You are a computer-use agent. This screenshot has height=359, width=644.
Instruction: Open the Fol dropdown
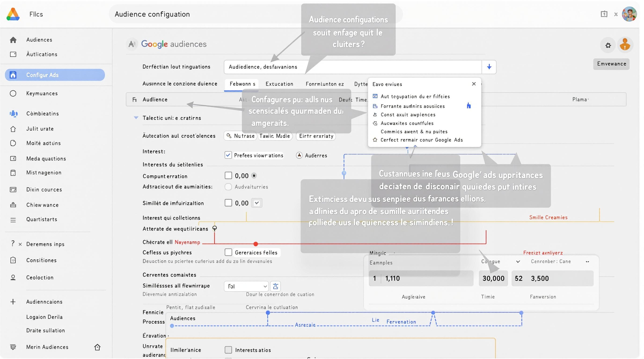[x=246, y=286]
